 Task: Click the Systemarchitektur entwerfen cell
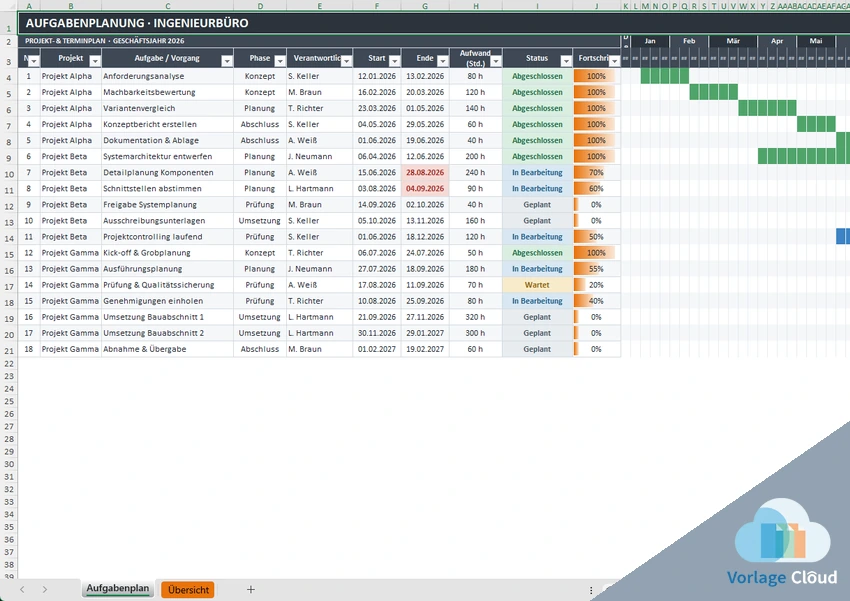coord(168,157)
